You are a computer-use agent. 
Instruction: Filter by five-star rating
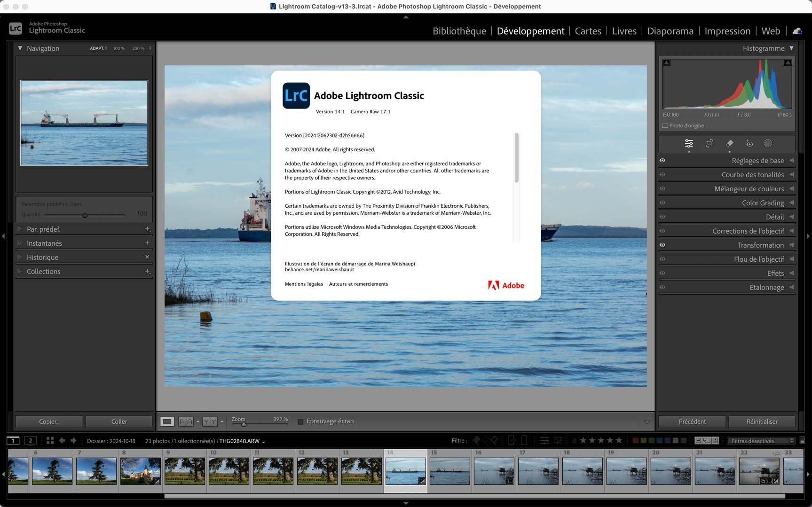(x=619, y=440)
